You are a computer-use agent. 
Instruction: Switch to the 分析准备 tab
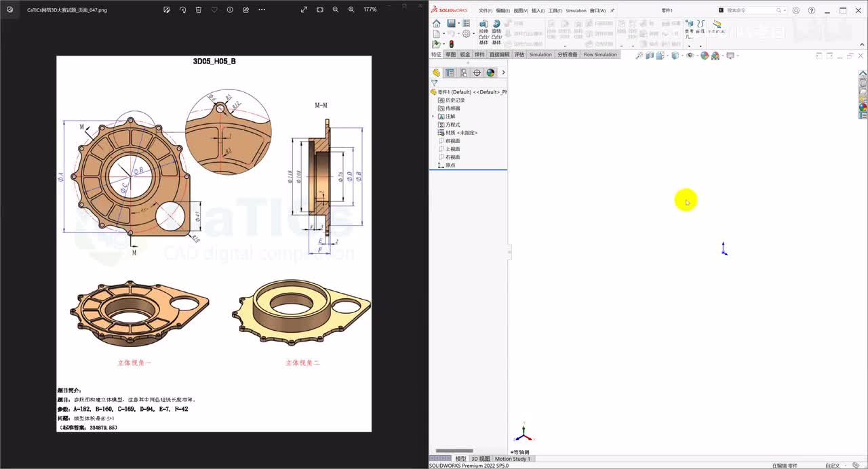pos(568,54)
